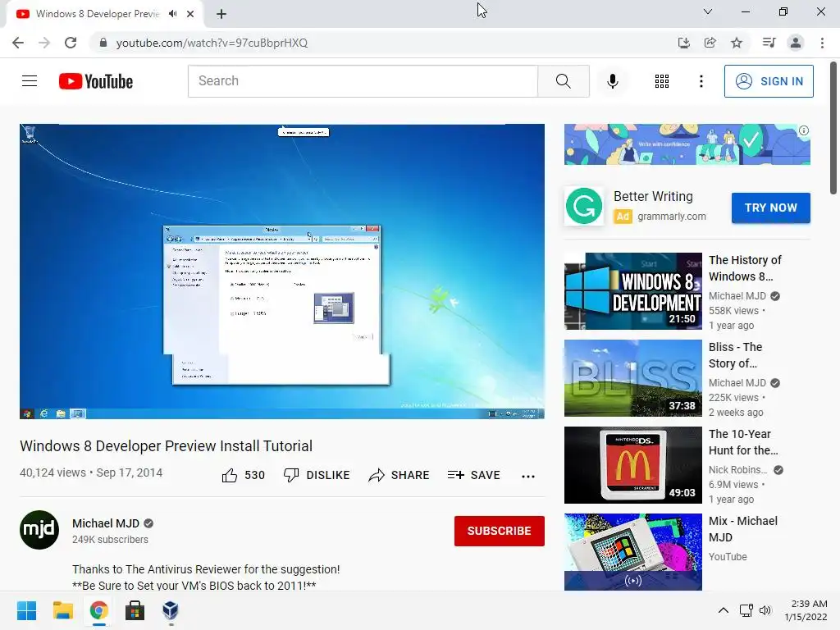Image resolution: width=840 pixels, height=630 pixels.
Task: Open VirtualBox from taskbar
Action: coord(171,610)
